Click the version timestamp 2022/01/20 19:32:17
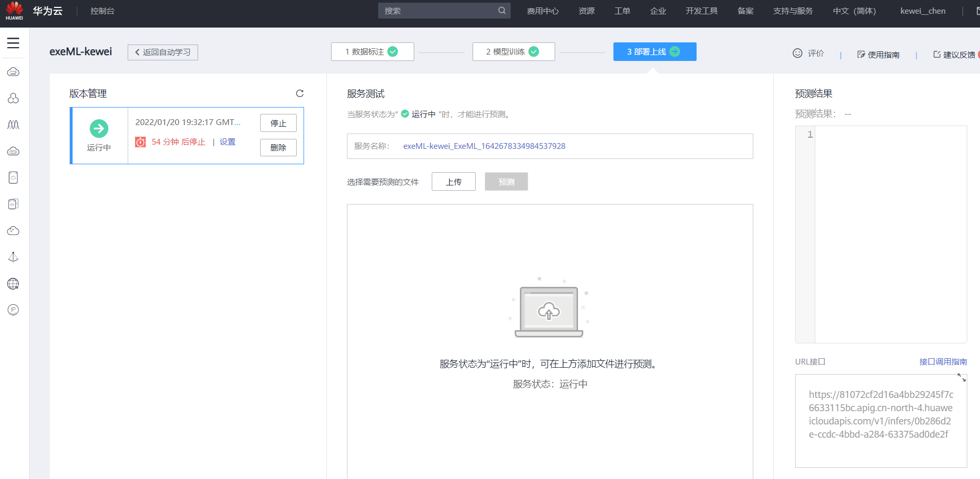The image size is (980, 479). pos(188,122)
